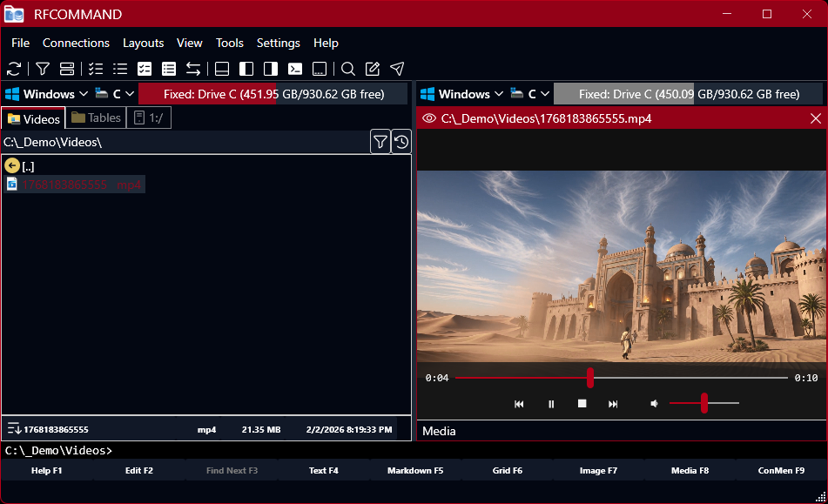
Task: Click Media F8 button
Action: 690,470
